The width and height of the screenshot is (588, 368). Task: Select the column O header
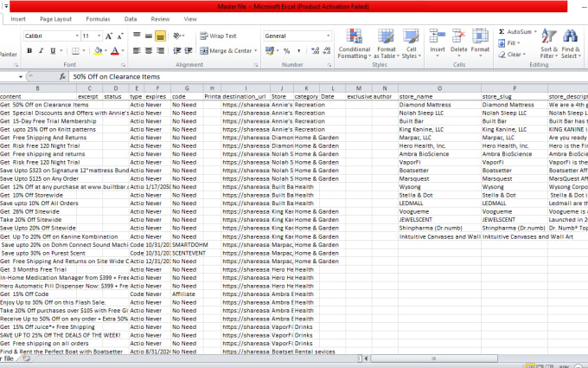pos(439,88)
